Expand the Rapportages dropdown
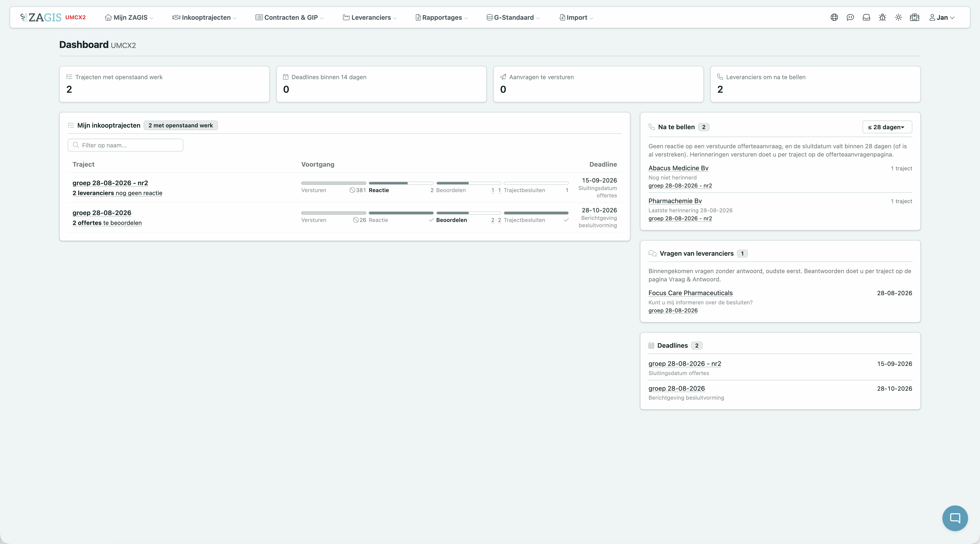 click(x=442, y=17)
